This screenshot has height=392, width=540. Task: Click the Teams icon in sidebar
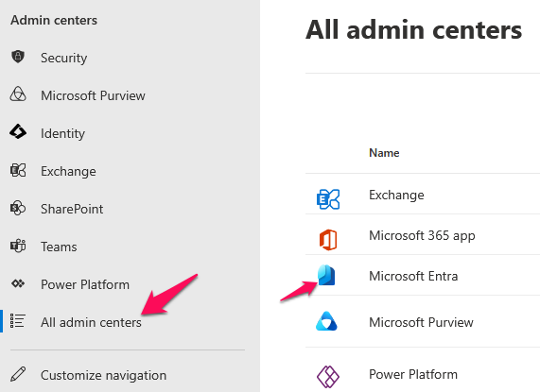click(x=18, y=246)
